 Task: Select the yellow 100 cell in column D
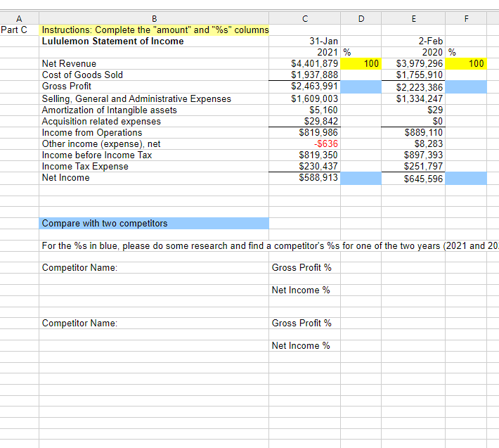pos(361,64)
